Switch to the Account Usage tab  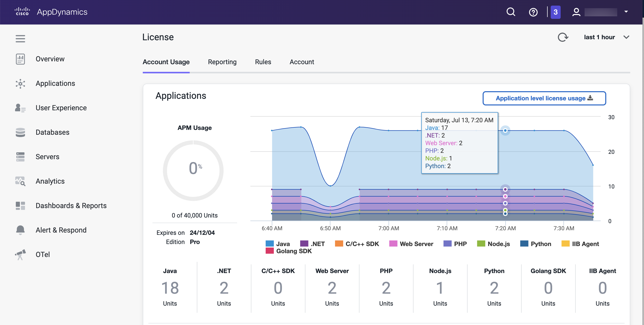166,62
